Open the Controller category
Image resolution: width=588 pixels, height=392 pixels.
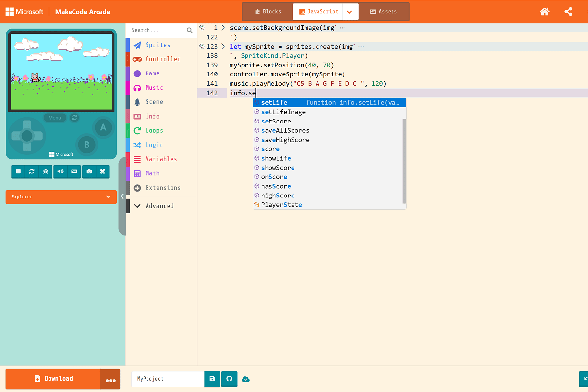(x=162, y=59)
